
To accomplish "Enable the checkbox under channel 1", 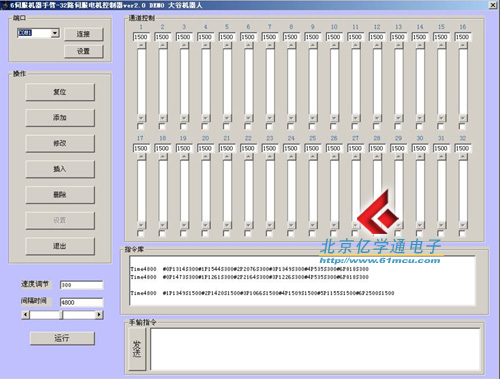I will pos(140,127).
